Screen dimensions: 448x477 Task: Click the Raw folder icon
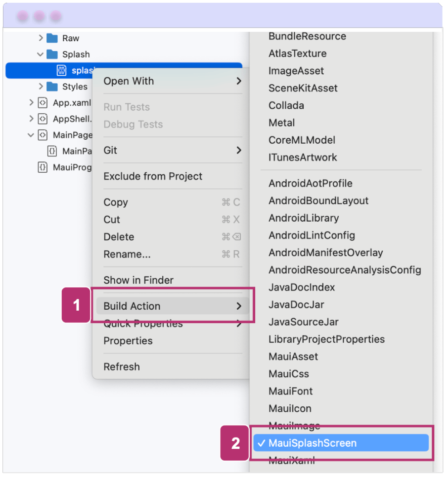click(52, 39)
